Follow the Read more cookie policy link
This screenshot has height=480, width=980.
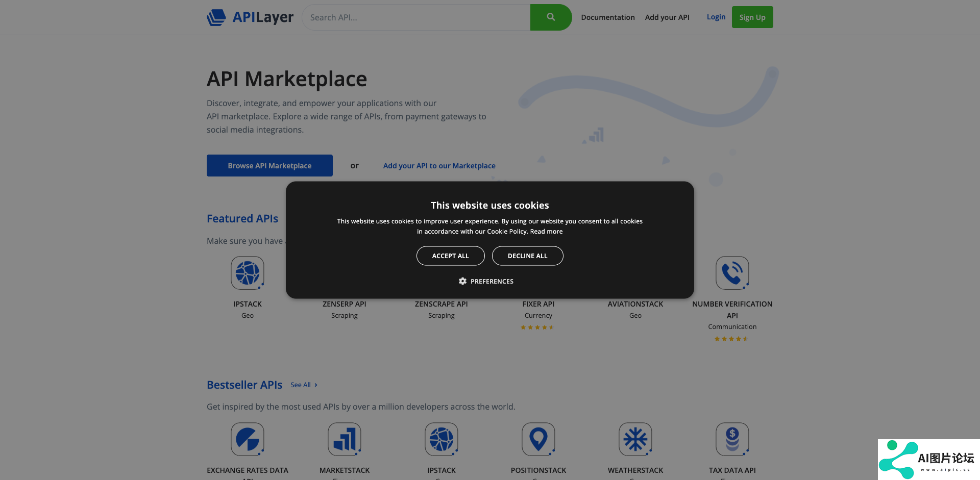click(x=546, y=232)
